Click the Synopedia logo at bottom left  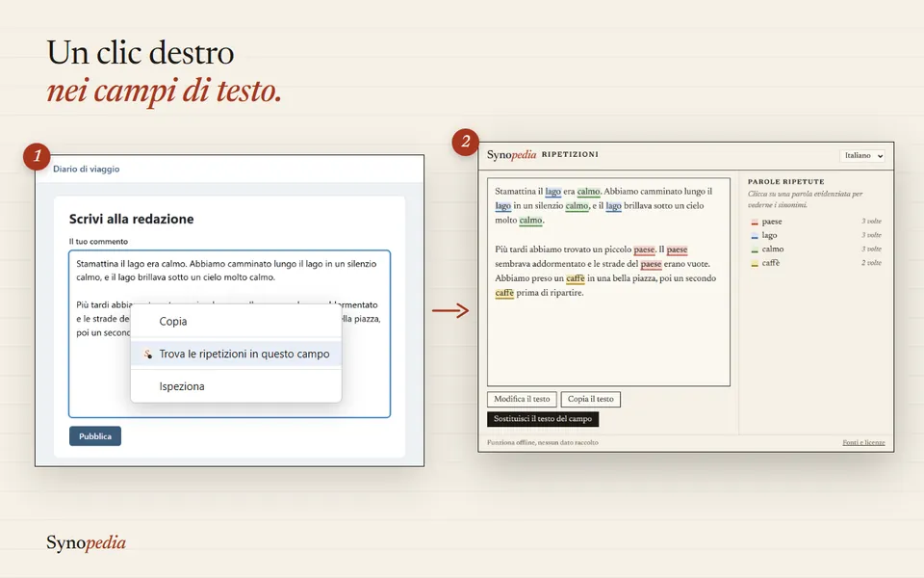86,542
